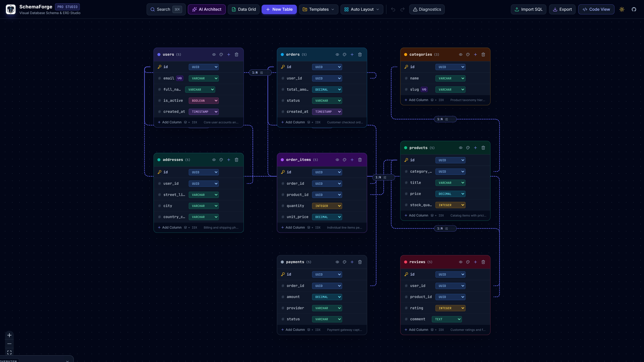Open color palette for categories table

point(468,54)
